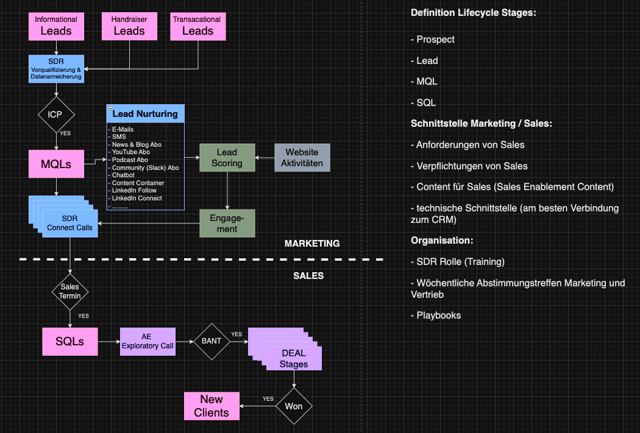
Task: Select the pink SQLs box
Action: [x=70, y=342]
